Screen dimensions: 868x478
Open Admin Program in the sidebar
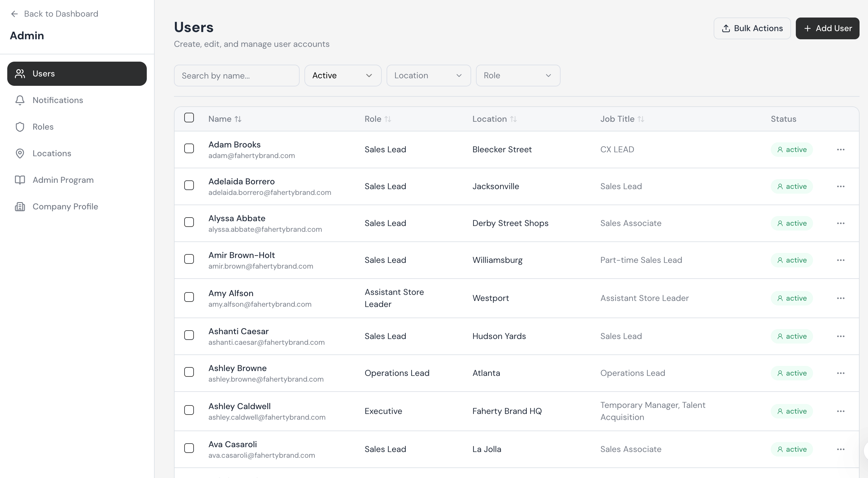77,180
